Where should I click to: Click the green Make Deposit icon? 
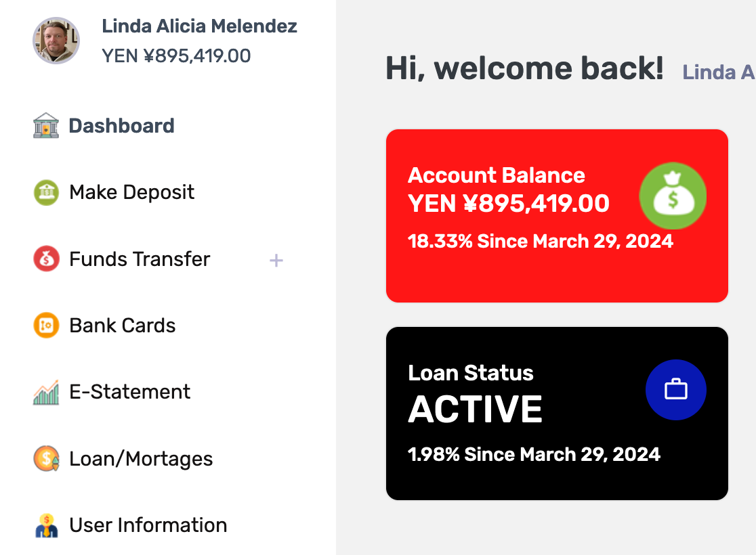pyautogui.click(x=46, y=192)
